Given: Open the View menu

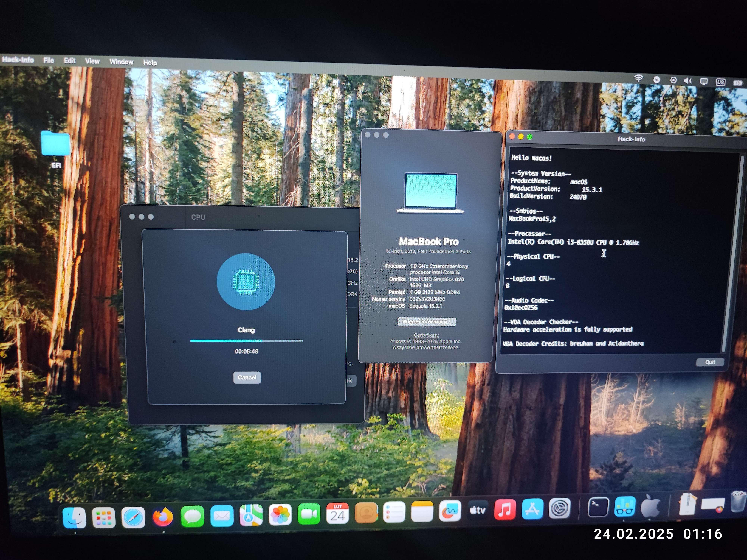Looking at the screenshot, I should click(x=92, y=61).
